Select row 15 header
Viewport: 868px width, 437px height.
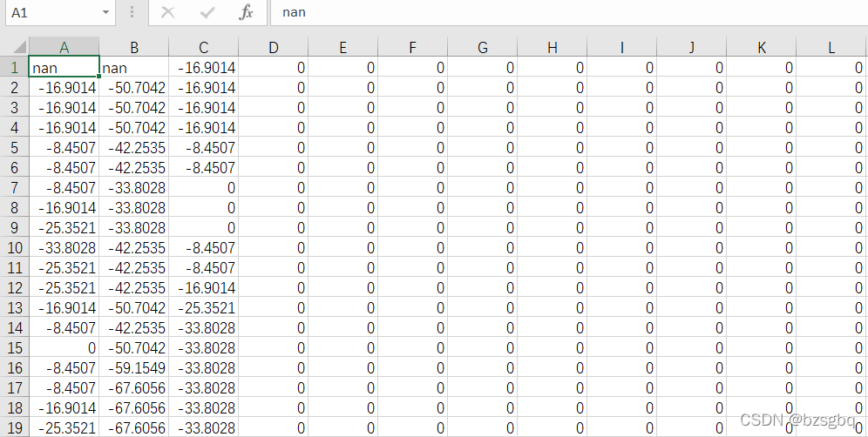pos(15,347)
